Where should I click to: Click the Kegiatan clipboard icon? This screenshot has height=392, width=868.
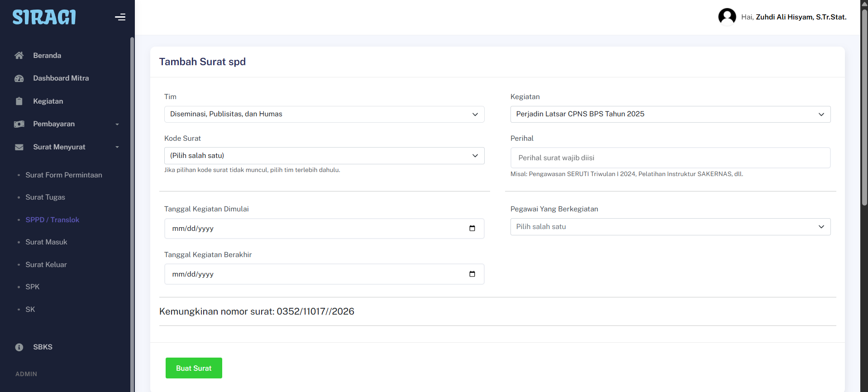click(x=19, y=101)
